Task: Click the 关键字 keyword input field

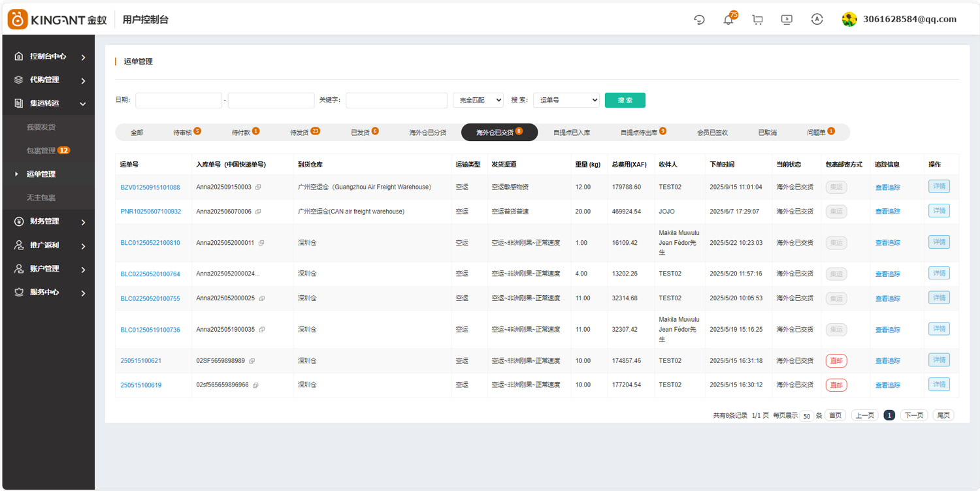Action: pos(396,100)
